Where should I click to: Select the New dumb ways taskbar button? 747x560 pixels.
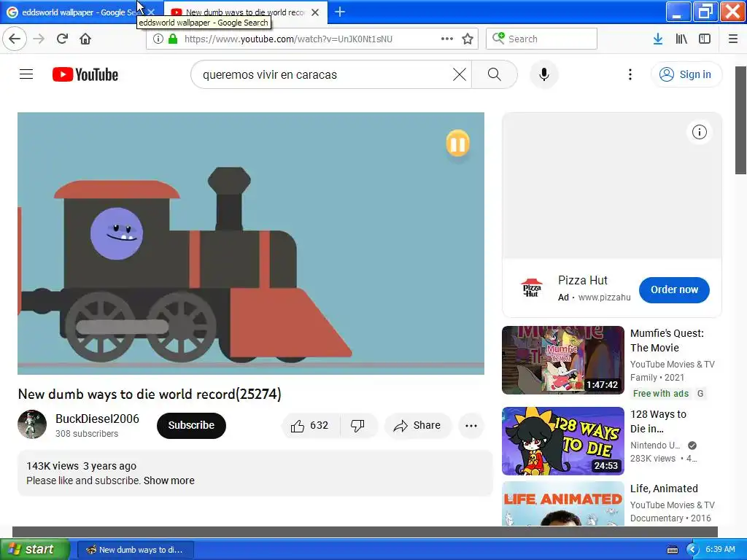point(135,550)
